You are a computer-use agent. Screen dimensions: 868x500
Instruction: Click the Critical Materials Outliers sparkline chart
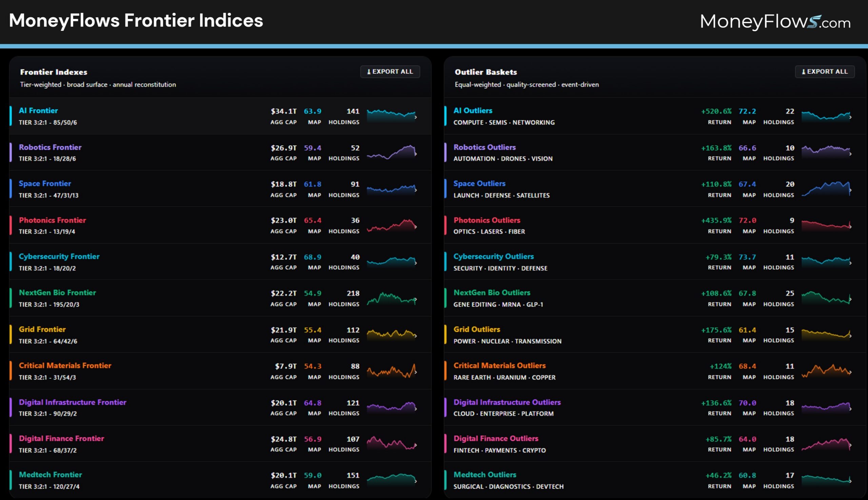click(x=826, y=371)
